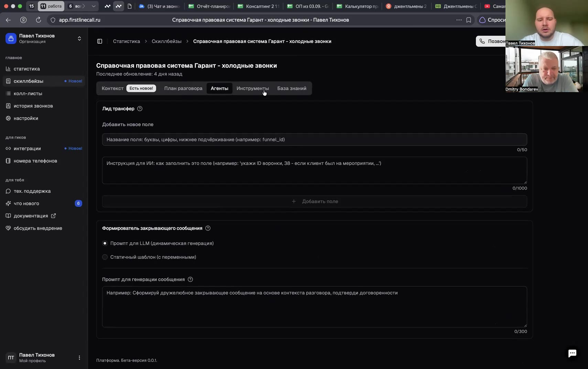Open the Консалтинг browser tab
Viewport: 588px width, 369px height.
[x=259, y=6]
